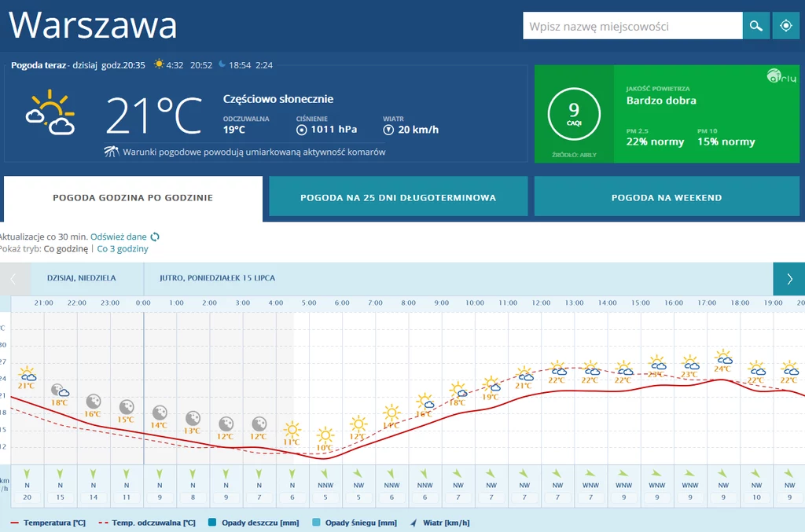
Task: Click the Temperatura legend entry
Action: click(48, 523)
